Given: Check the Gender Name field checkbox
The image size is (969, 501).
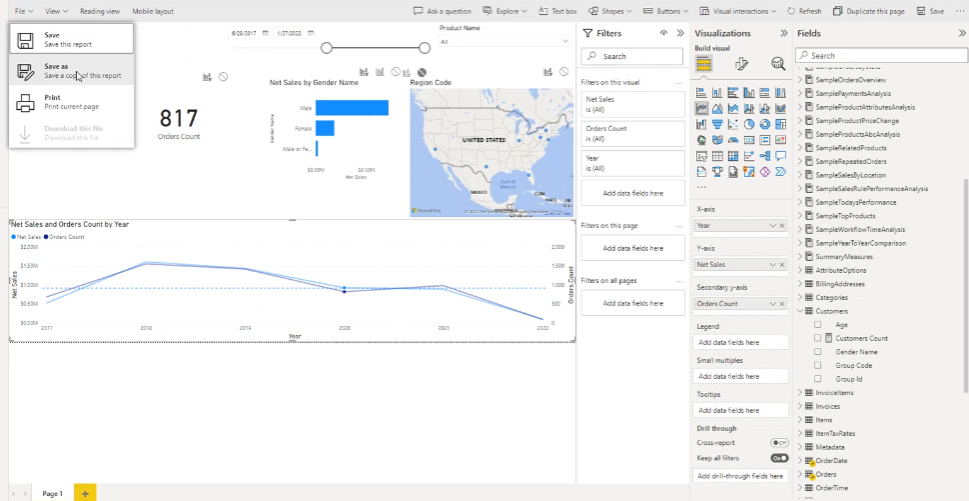Looking at the screenshot, I should click(818, 352).
